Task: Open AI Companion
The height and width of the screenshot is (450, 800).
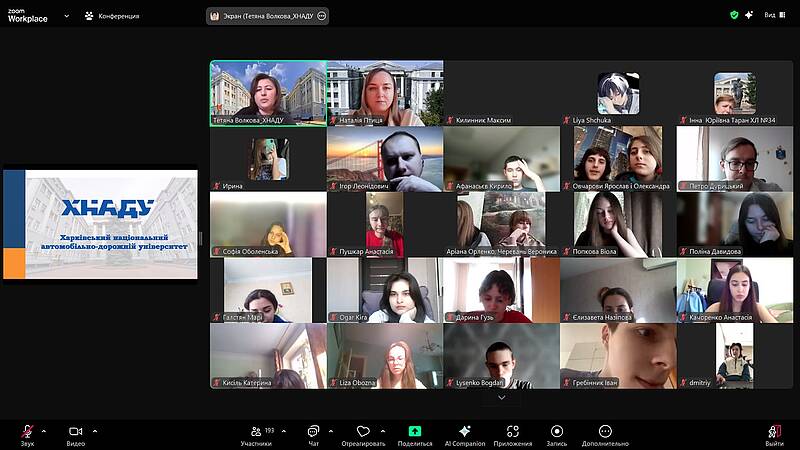Action: click(464, 431)
